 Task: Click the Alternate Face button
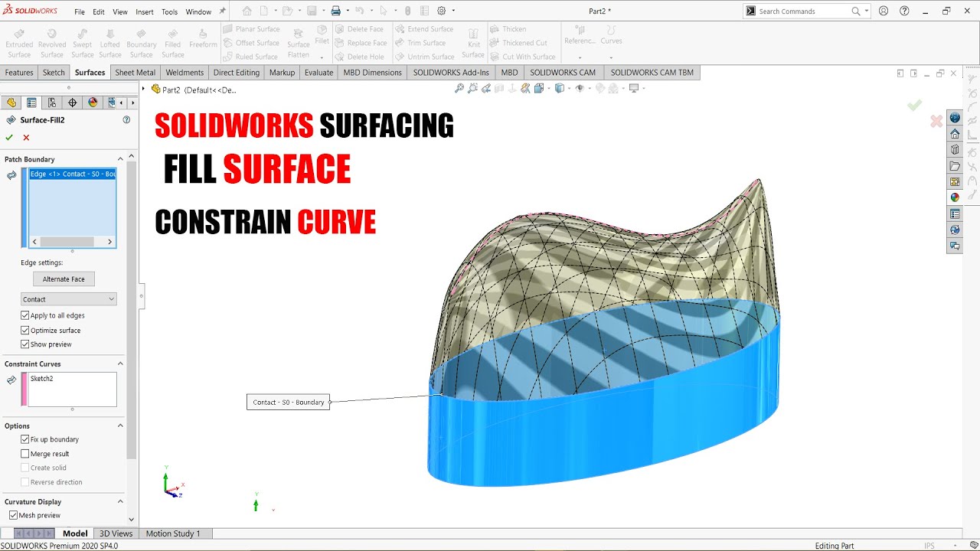pyautogui.click(x=64, y=279)
